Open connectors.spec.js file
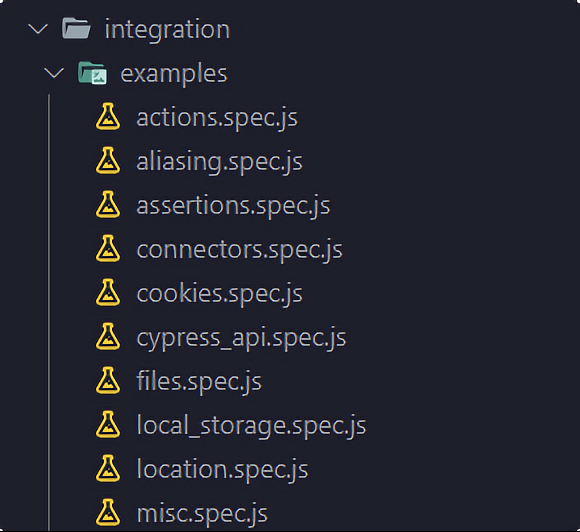580x532 pixels. pyautogui.click(x=240, y=250)
